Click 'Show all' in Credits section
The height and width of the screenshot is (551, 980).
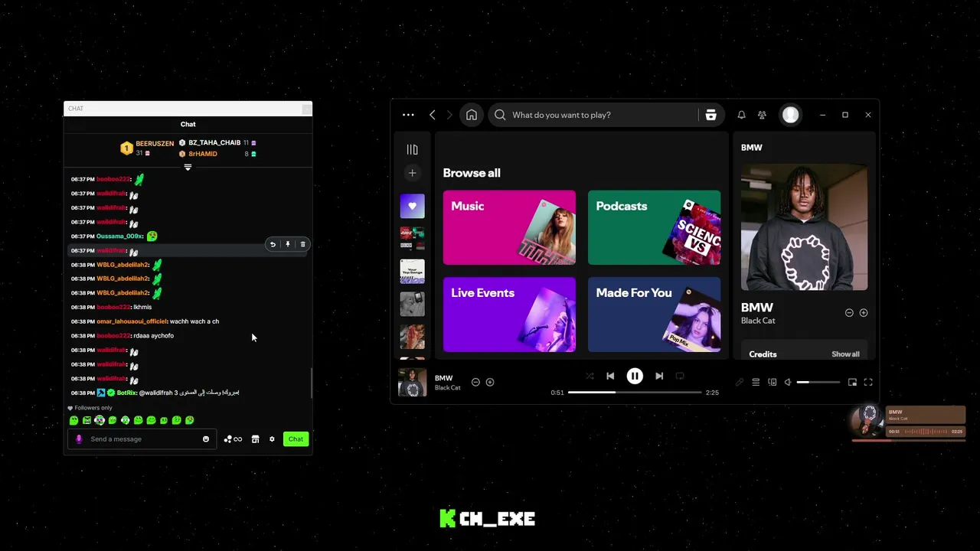(845, 354)
